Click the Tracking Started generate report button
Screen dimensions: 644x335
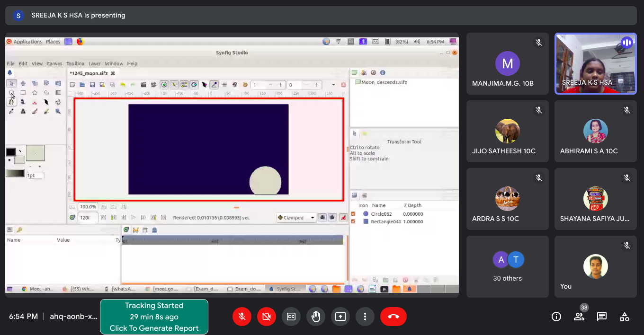pos(154,317)
